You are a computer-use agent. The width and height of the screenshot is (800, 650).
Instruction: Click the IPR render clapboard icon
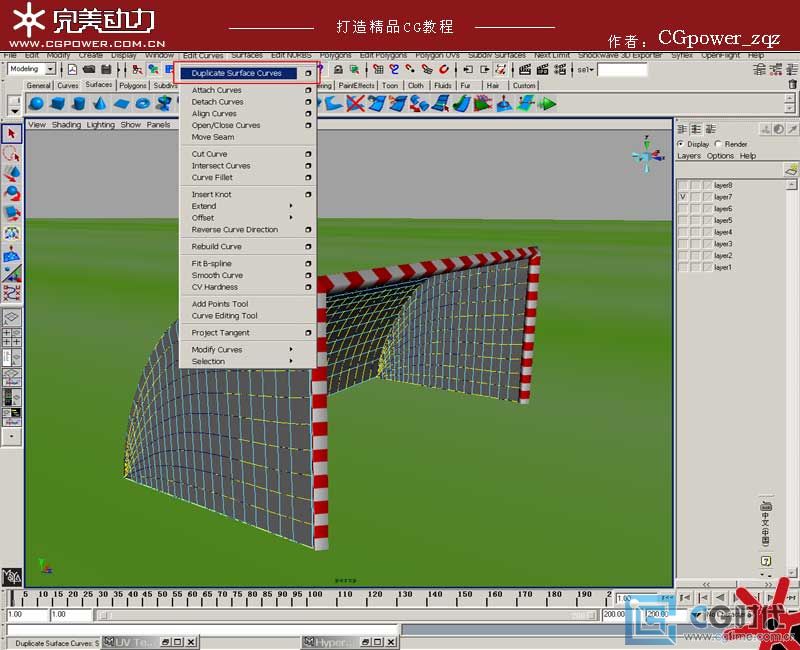pyautogui.click(x=542, y=69)
